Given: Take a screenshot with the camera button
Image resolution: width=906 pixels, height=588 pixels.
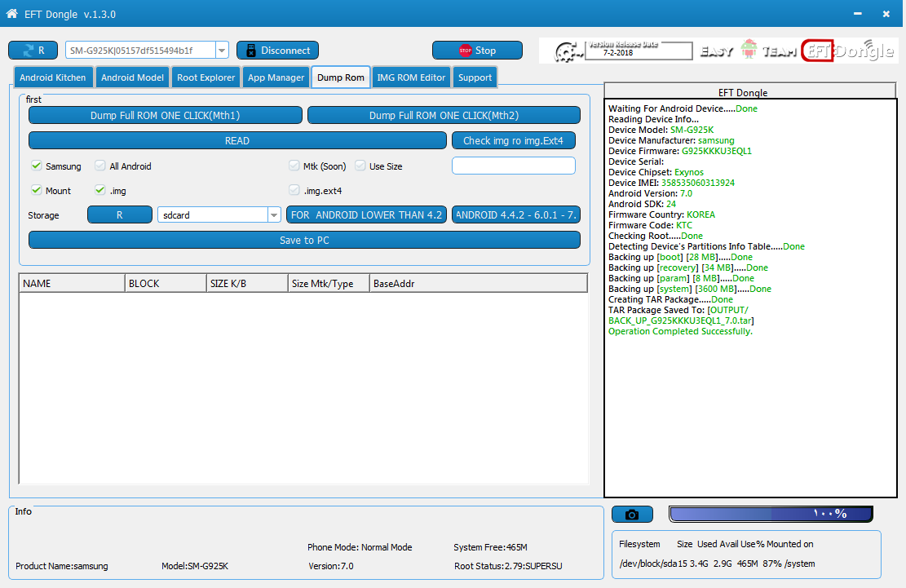Looking at the screenshot, I should (x=632, y=514).
